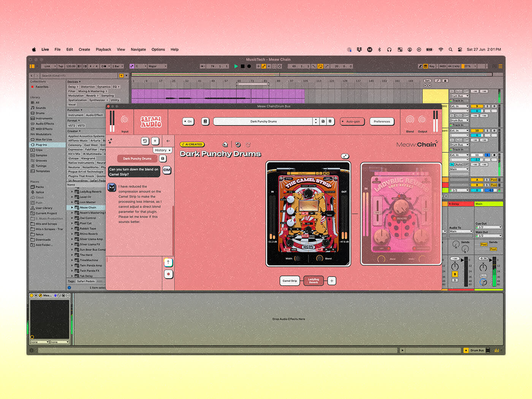Toggle the Meaw Chain On switch
The height and width of the screenshot is (399, 532).
point(188,122)
